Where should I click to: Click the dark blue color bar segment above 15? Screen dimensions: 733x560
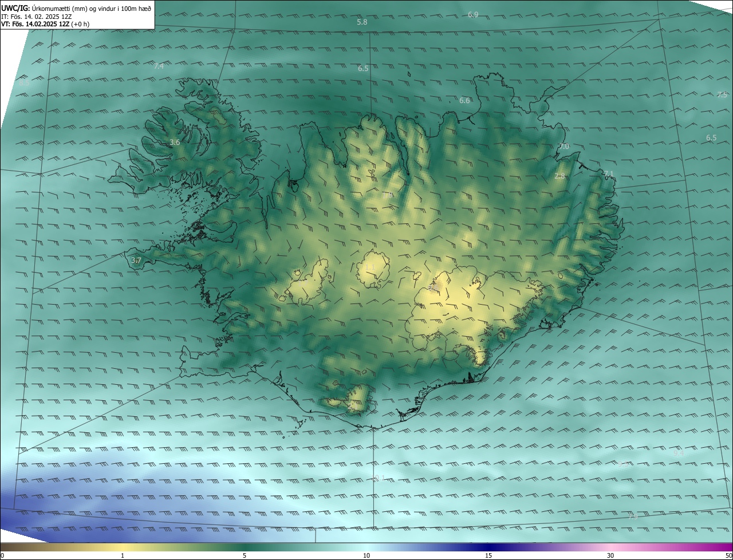(x=488, y=547)
